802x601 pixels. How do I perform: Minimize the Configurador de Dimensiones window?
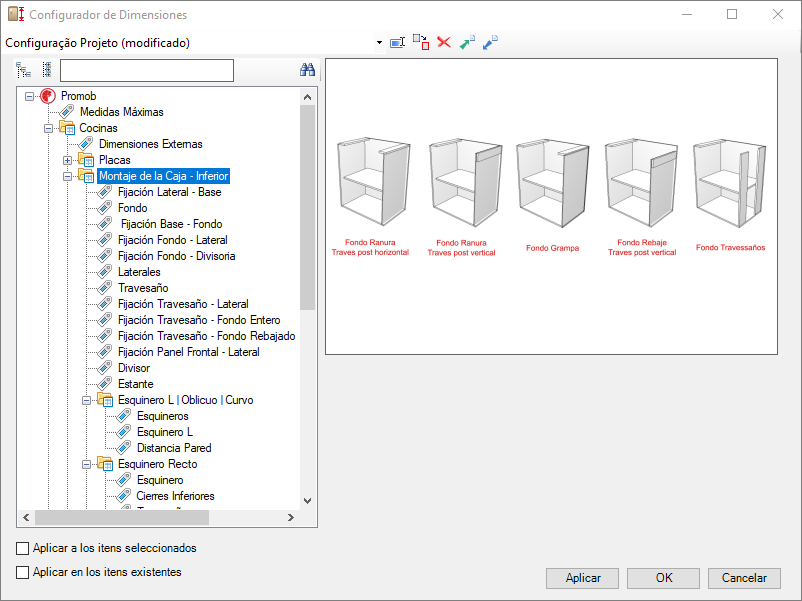pos(687,14)
